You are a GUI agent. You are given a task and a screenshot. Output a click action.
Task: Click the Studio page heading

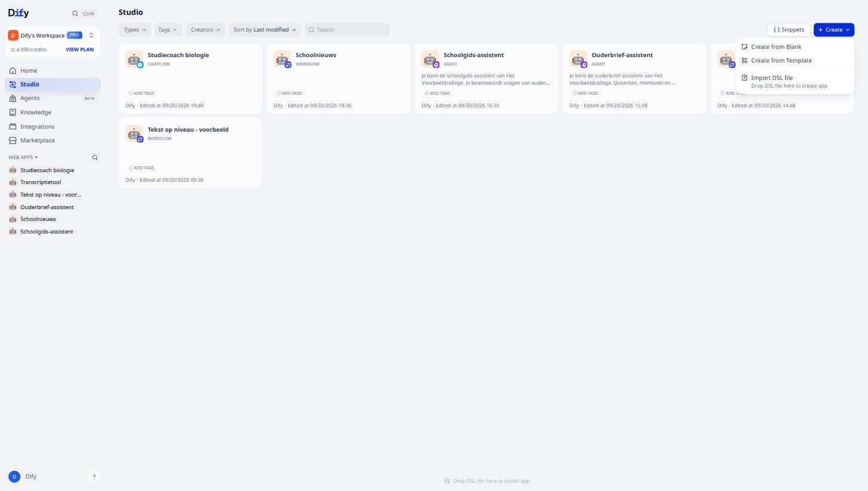pyautogui.click(x=131, y=13)
